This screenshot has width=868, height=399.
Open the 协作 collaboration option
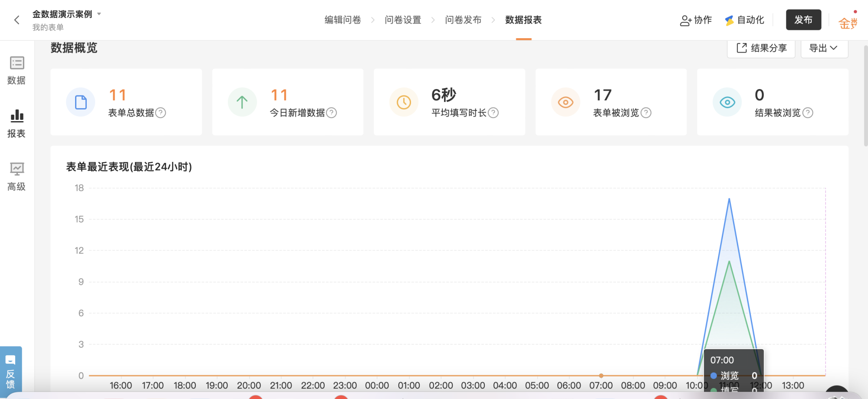pyautogui.click(x=696, y=20)
